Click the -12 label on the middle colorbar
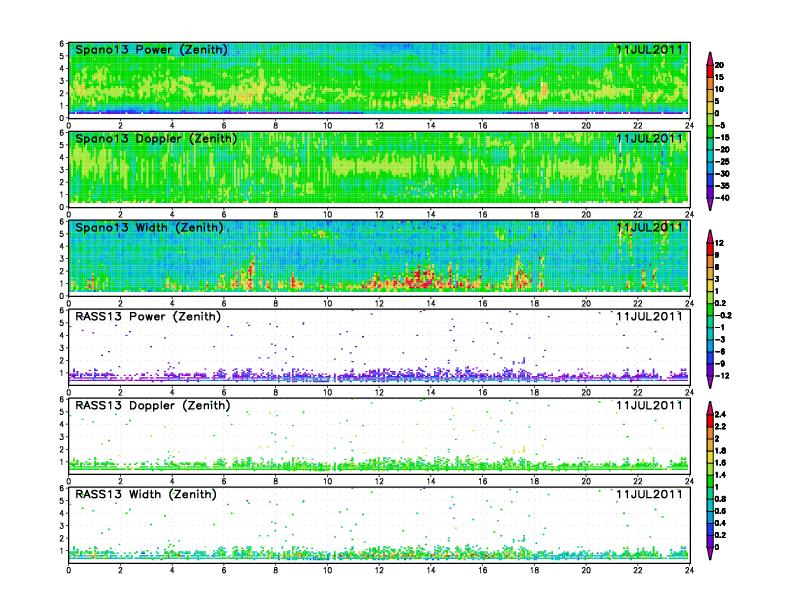This screenshot has width=792, height=612. point(721,376)
